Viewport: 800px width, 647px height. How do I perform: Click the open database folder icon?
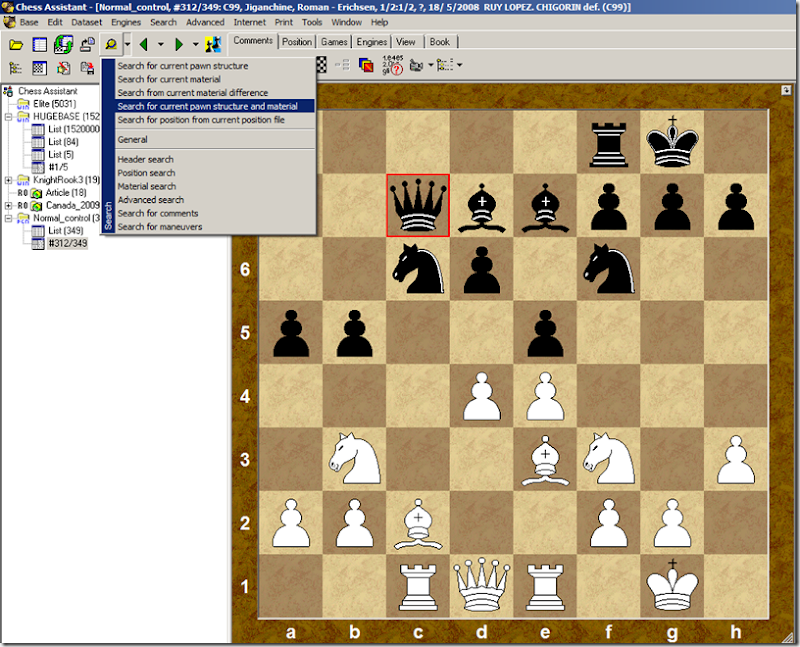tap(16, 45)
